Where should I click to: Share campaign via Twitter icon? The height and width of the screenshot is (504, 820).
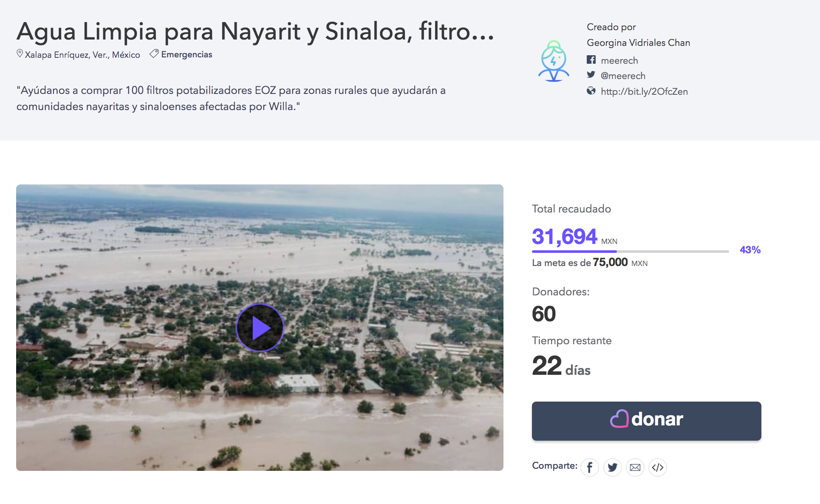coord(612,467)
